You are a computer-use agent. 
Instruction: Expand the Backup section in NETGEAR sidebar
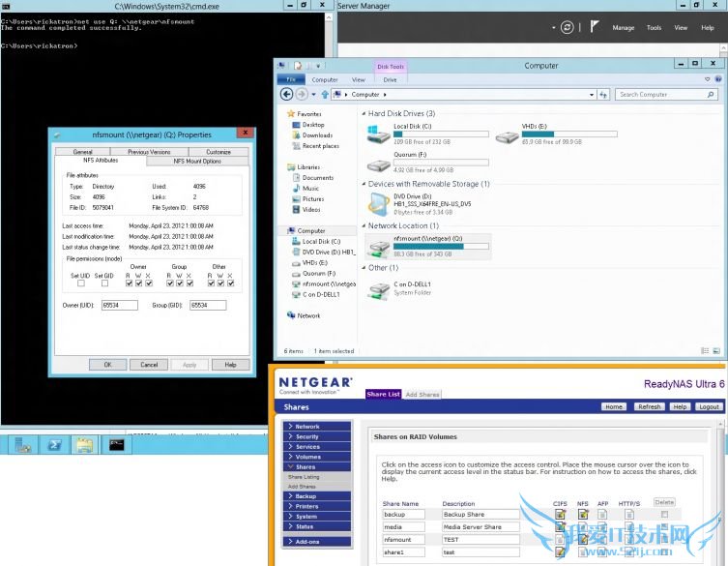[317, 496]
